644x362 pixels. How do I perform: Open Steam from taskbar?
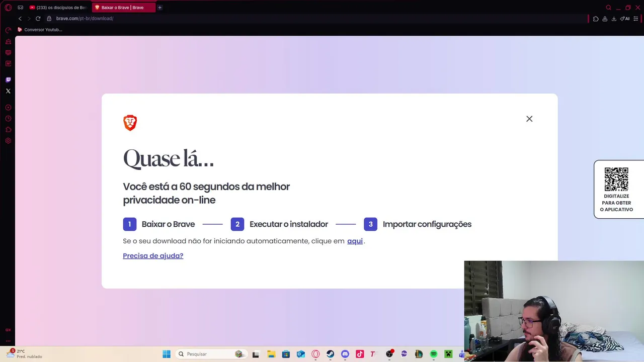[330, 354]
